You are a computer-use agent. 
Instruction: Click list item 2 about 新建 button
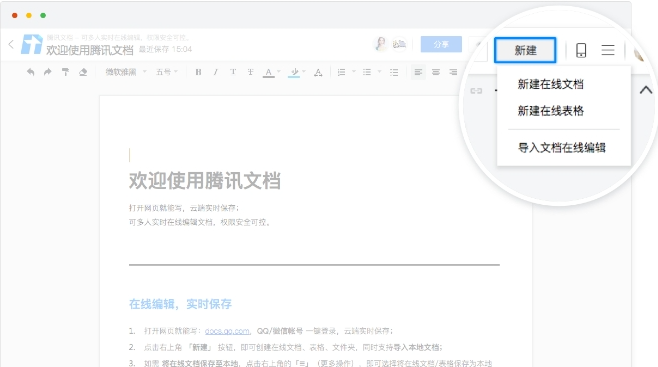click(286, 347)
